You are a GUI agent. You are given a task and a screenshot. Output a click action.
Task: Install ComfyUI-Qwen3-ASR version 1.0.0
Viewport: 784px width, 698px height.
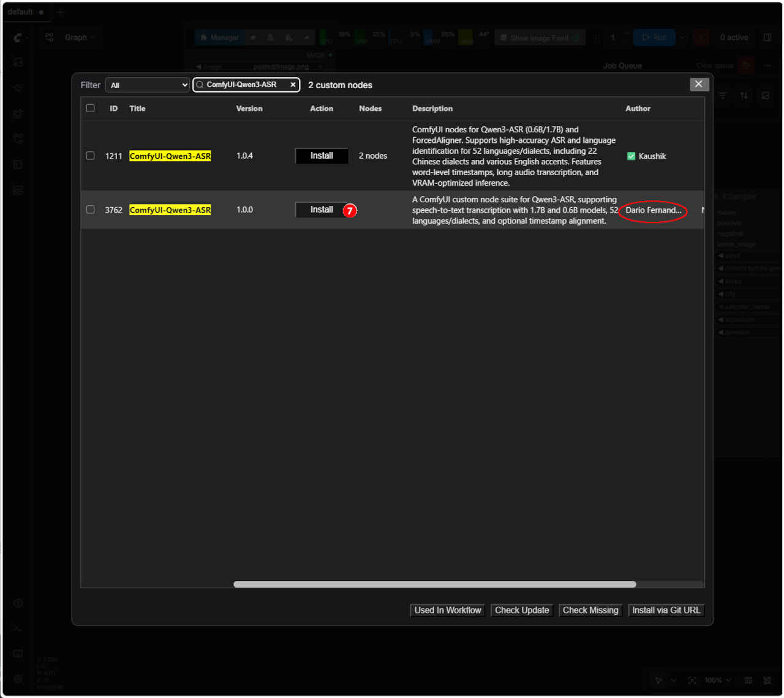tap(322, 210)
